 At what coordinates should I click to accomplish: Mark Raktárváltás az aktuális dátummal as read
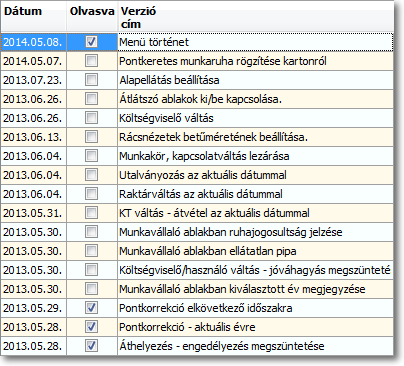(91, 194)
